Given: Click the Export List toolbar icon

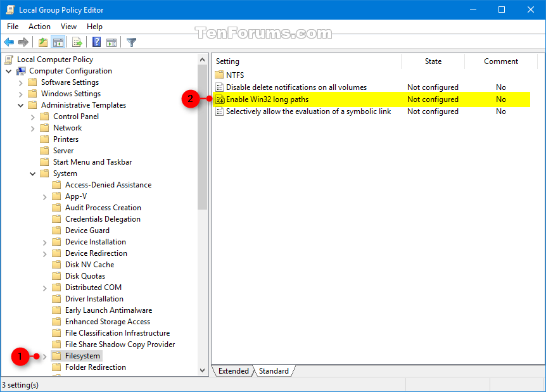Looking at the screenshot, I should click(x=77, y=42).
